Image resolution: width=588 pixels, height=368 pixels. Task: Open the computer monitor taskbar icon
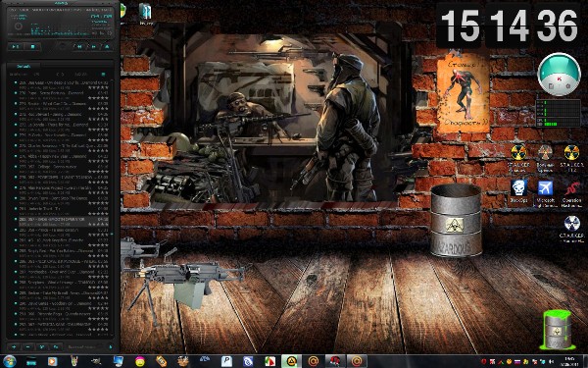(x=119, y=361)
